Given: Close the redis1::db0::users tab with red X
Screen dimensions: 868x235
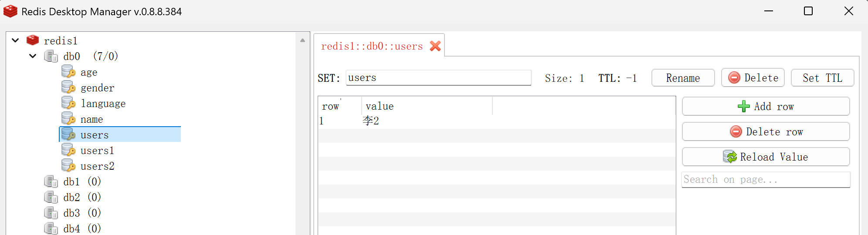Looking at the screenshot, I should click(435, 46).
